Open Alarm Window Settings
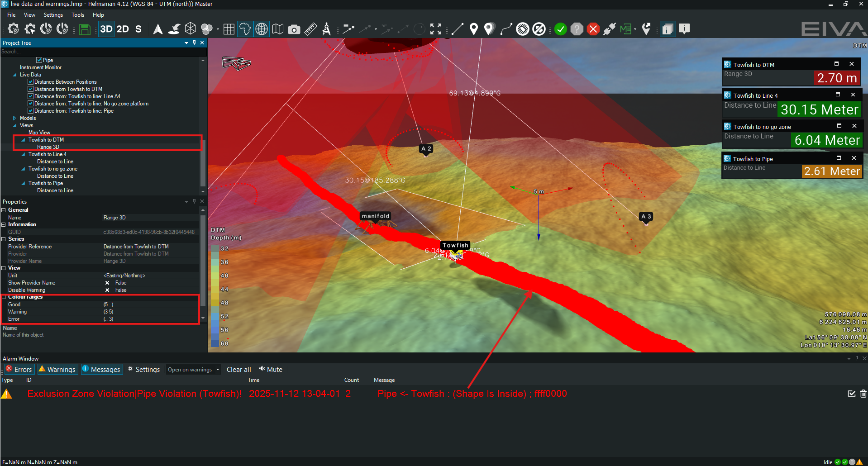This screenshot has height=466, width=868. (144, 370)
